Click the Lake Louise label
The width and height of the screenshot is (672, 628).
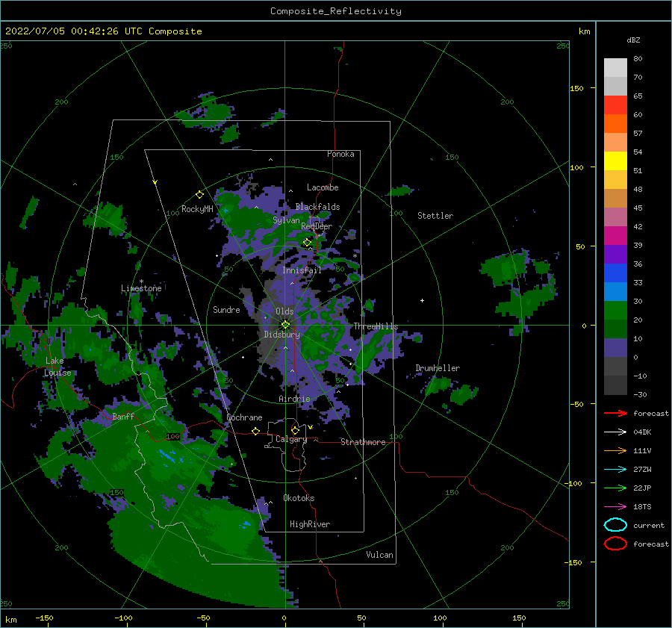tap(57, 367)
